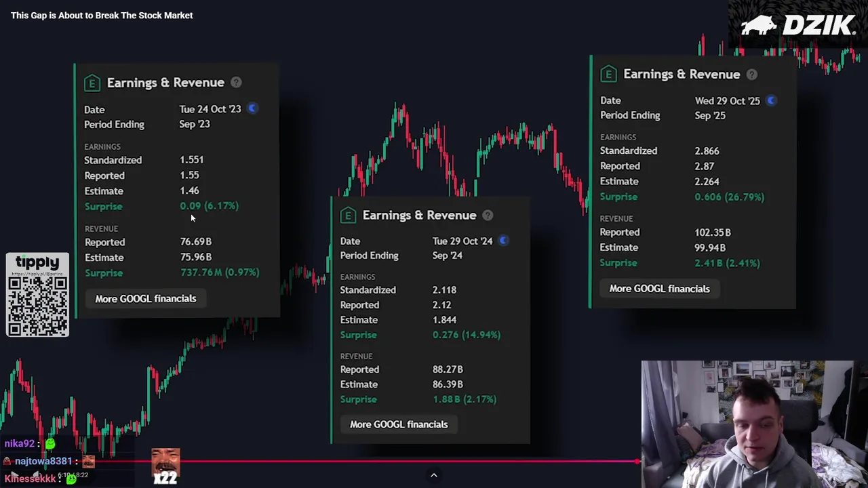The width and height of the screenshot is (868, 488).
Task: Click the 'Tue 29 Oct '24' date value
Action: coord(462,241)
